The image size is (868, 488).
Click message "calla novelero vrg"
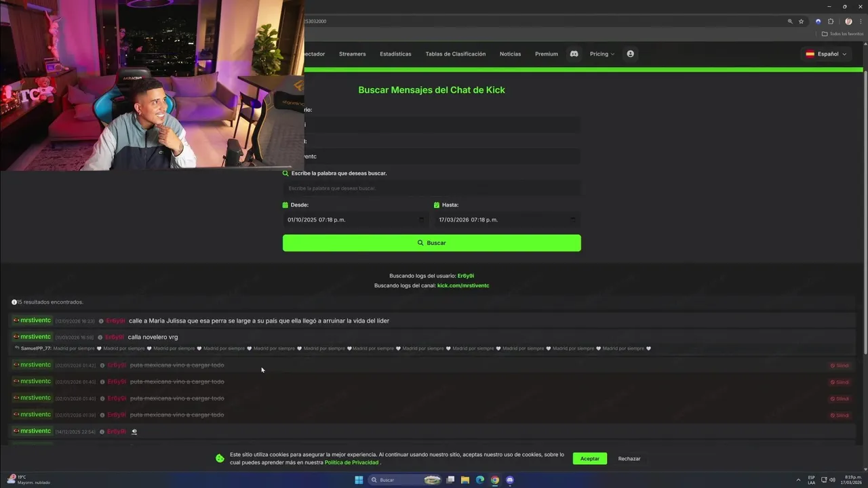pyautogui.click(x=153, y=337)
